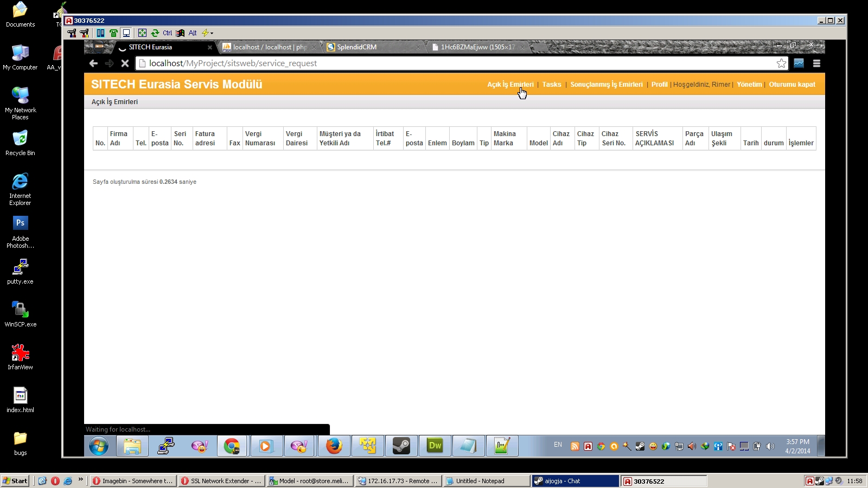Viewport: 868px width, 488px height.
Task: Open the Tasks link
Action: (x=552, y=85)
